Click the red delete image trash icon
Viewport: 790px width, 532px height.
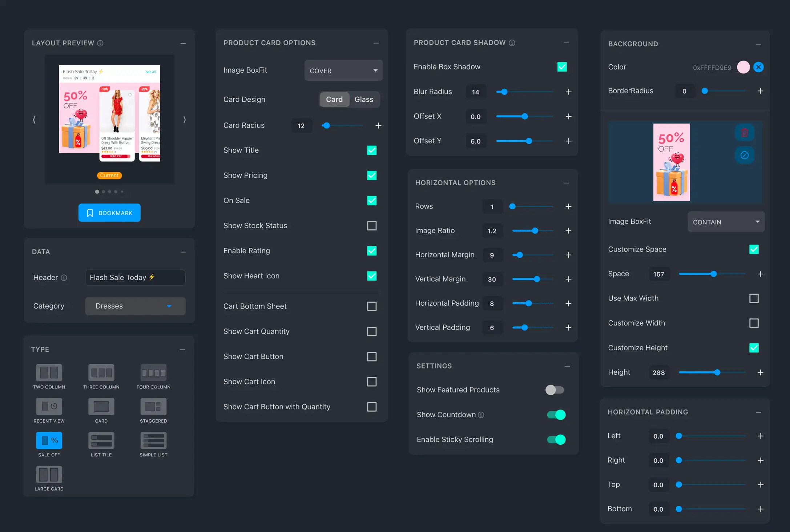(x=745, y=133)
